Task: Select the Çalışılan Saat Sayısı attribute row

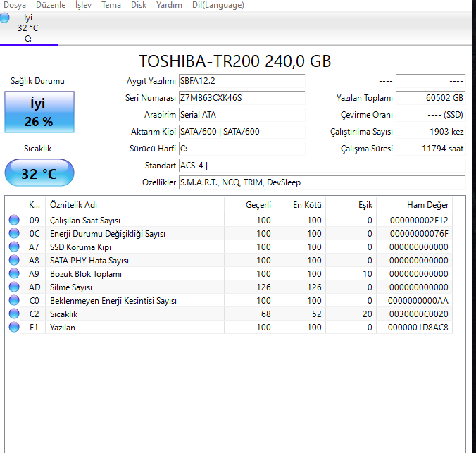Action: point(229,220)
